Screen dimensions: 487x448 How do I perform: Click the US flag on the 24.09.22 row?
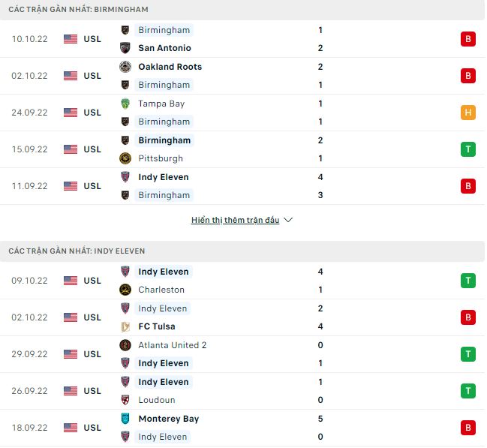tap(71, 113)
